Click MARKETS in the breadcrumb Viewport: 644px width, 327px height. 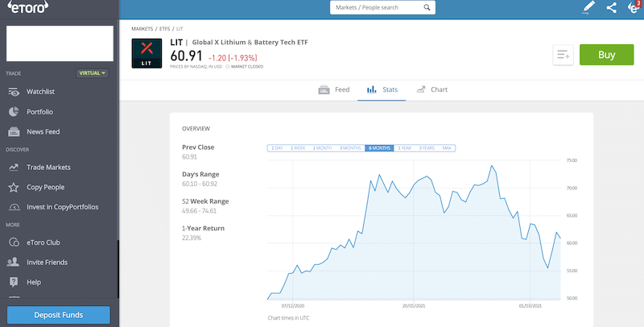[142, 29]
